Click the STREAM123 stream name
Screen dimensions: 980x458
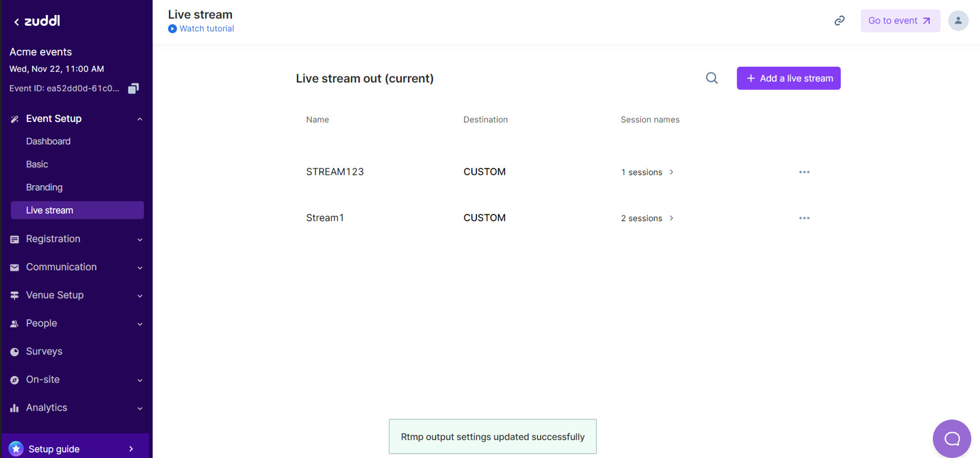tap(335, 172)
